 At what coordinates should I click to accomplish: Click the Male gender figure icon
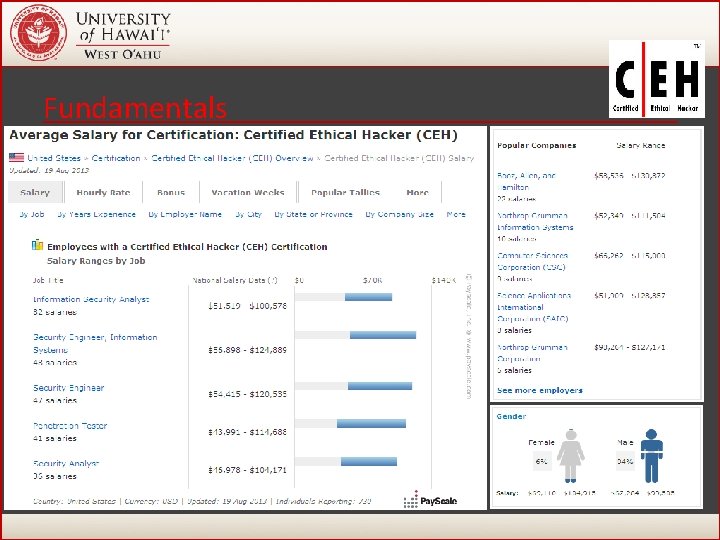pos(652,456)
